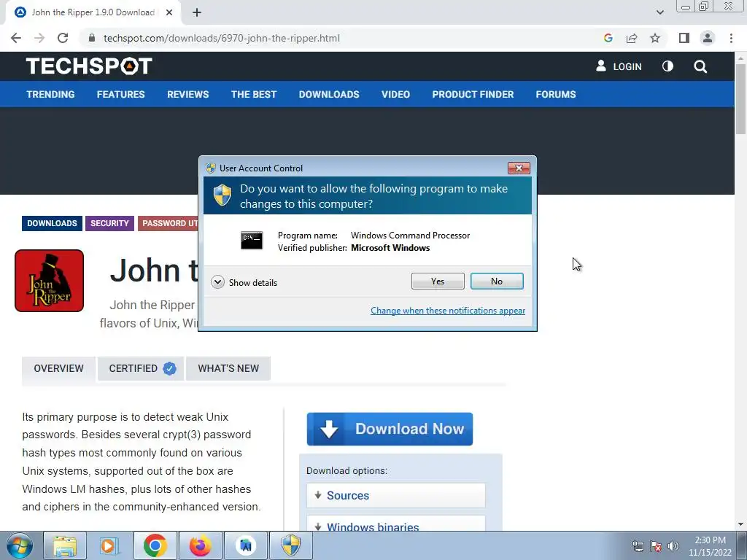Click Yes in User Account Control dialog
This screenshot has width=747, height=560.
coord(438,281)
